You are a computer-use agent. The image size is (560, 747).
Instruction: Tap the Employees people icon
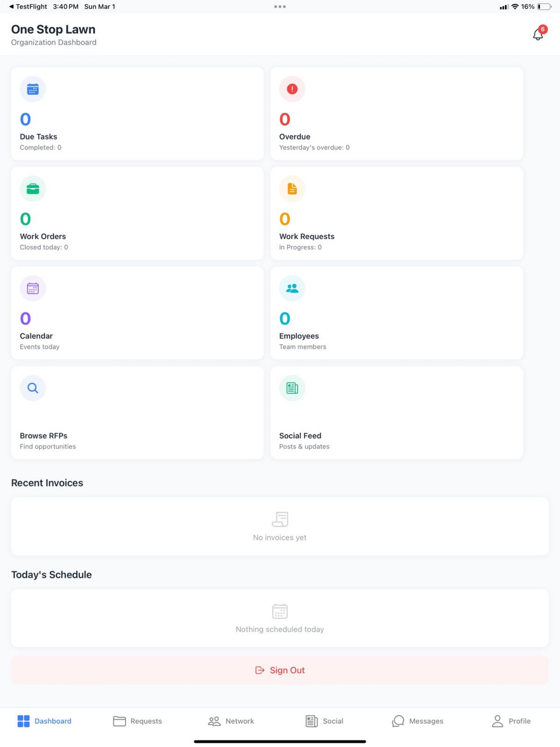coord(292,288)
